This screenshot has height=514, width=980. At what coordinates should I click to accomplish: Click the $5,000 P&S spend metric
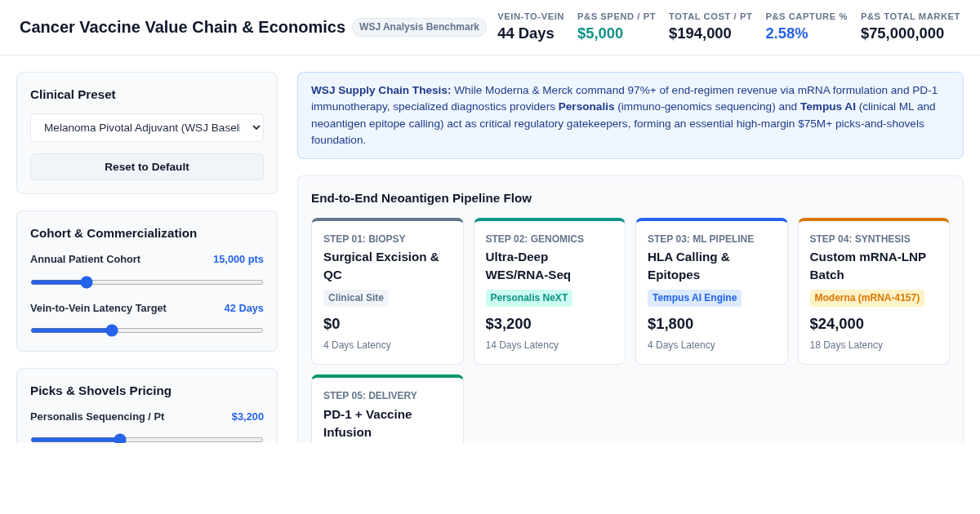click(x=600, y=33)
